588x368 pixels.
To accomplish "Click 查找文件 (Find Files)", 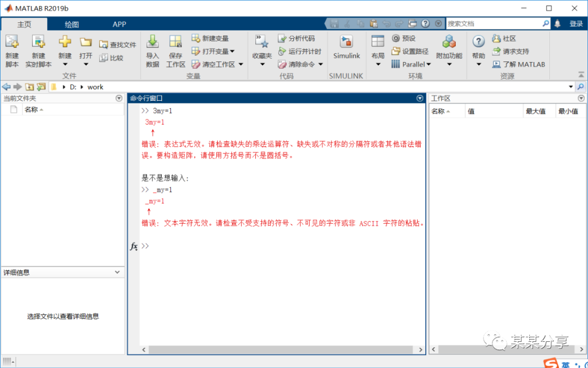I will [x=118, y=45].
